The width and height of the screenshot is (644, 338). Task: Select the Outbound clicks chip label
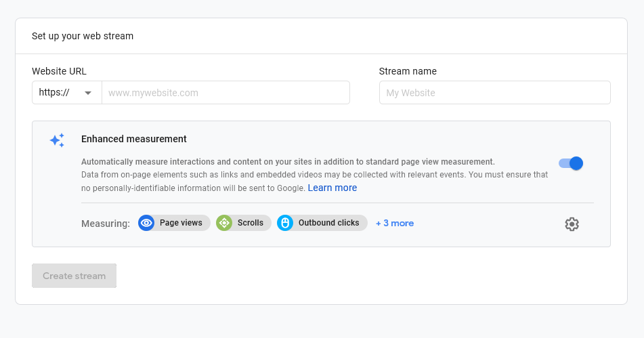point(328,223)
